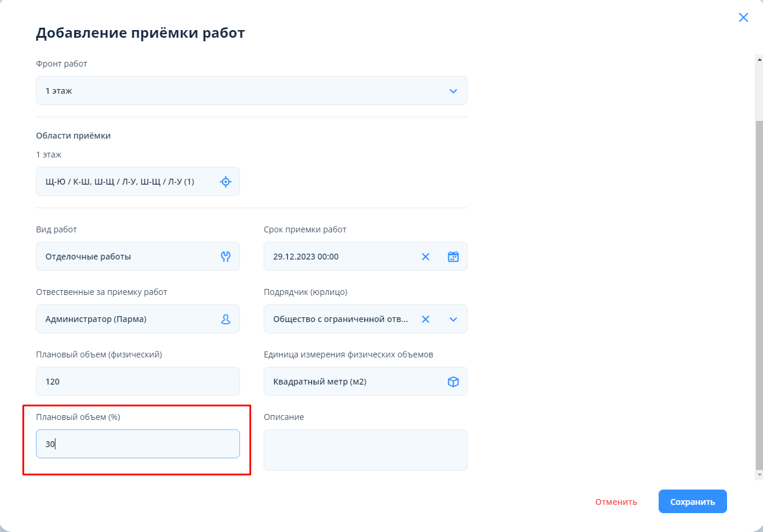The height and width of the screenshot is (532, 763).
Task: Click the wrench icon in Вид работ field
Action: click(225, 257)
